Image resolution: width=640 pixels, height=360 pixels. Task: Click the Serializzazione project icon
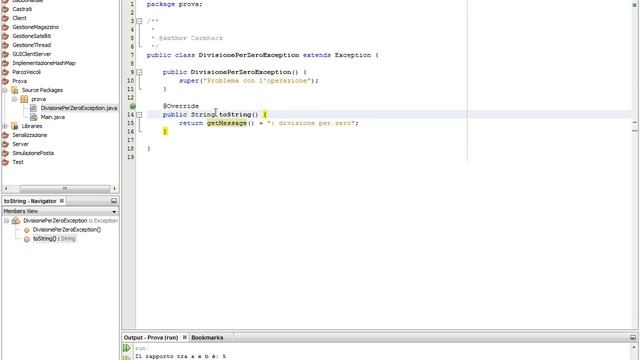click(5, 135)
